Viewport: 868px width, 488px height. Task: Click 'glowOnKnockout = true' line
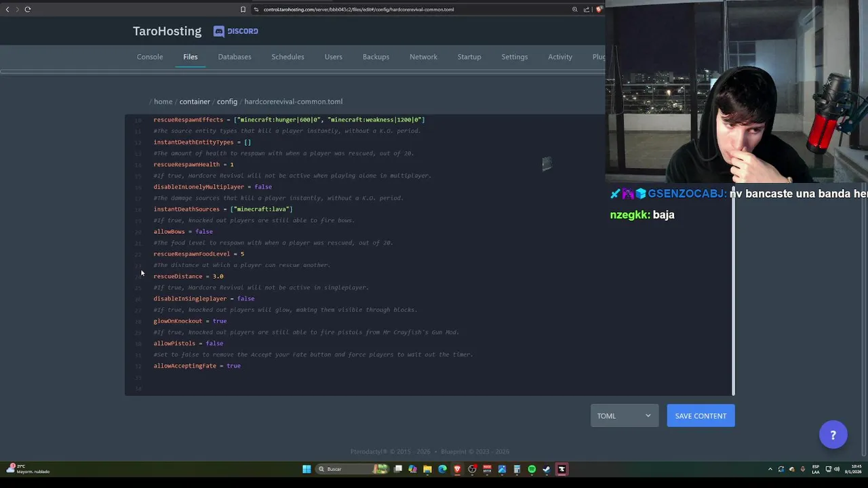tap(190, 321)
